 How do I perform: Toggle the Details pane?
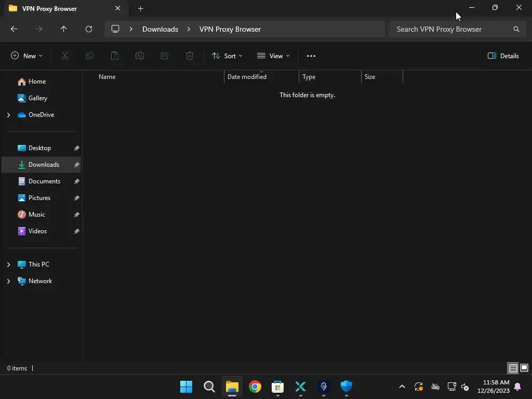click(503, 56)
